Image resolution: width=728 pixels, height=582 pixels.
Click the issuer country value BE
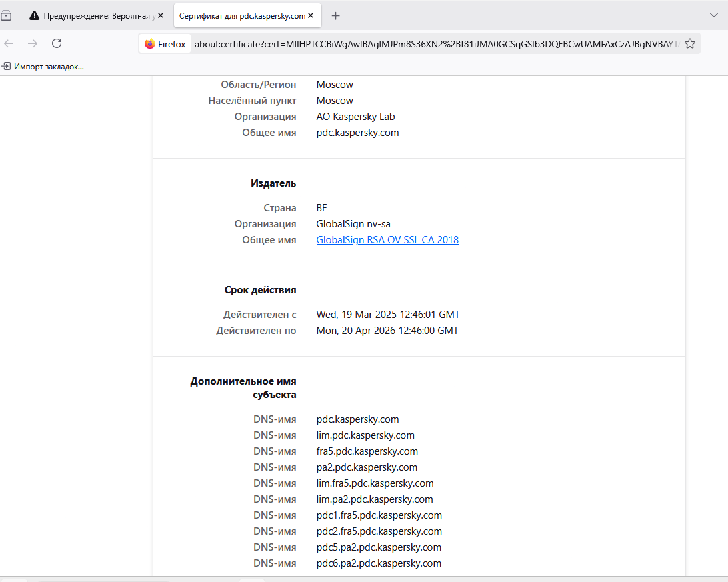(322, 208)
